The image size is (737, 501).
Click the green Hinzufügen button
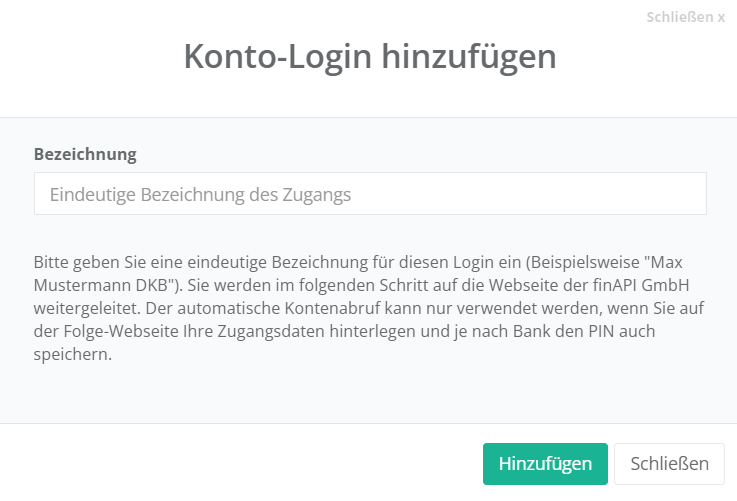(545, 464)
